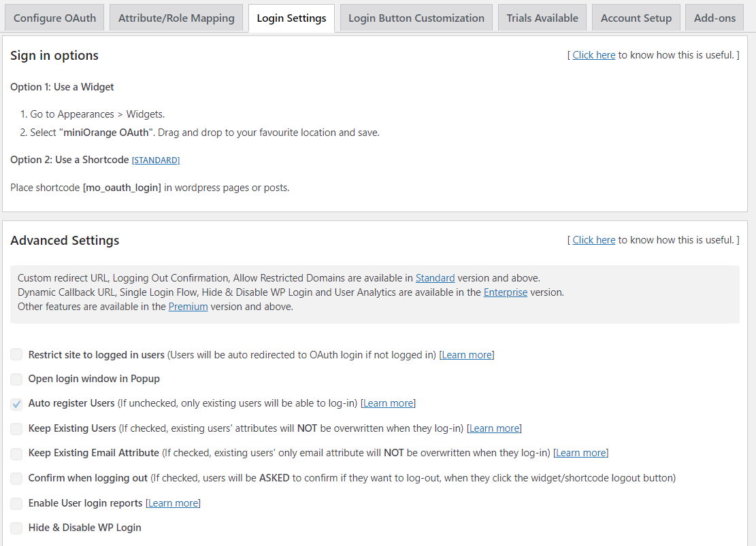Screen dimensions: 756x546
Task: Tick Hide & Disable WP Login checkbox
Action: [x=16, y=528]
